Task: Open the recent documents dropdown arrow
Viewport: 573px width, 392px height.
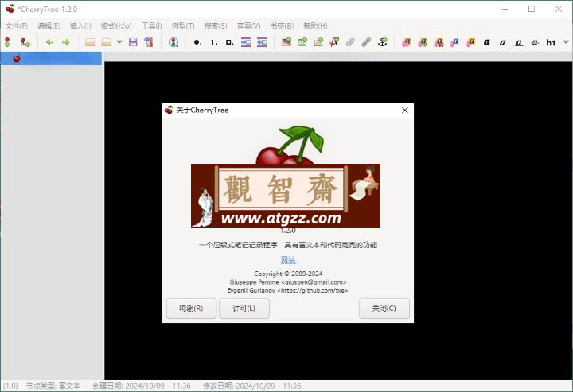Action: [x=119, y=42]
